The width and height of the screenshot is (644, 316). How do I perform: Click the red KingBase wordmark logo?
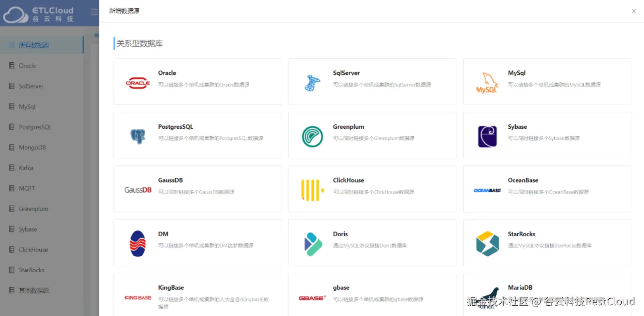[x=138, y=297]
